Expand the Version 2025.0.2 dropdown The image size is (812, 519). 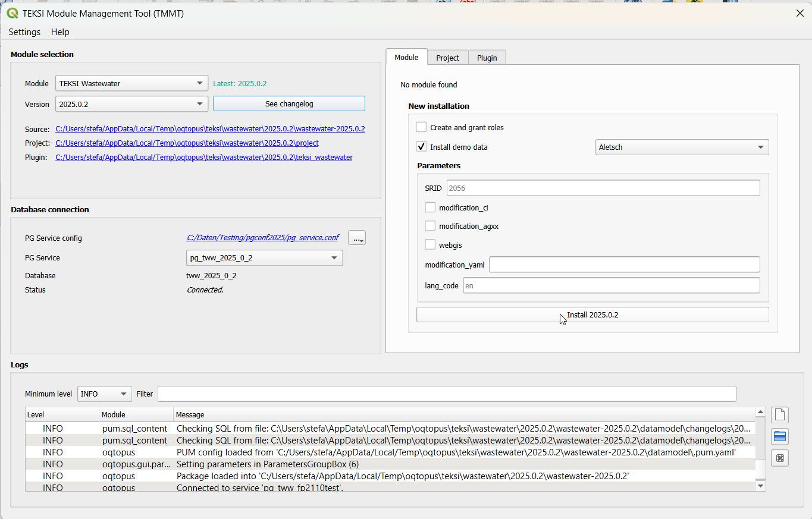pos(131,104)
